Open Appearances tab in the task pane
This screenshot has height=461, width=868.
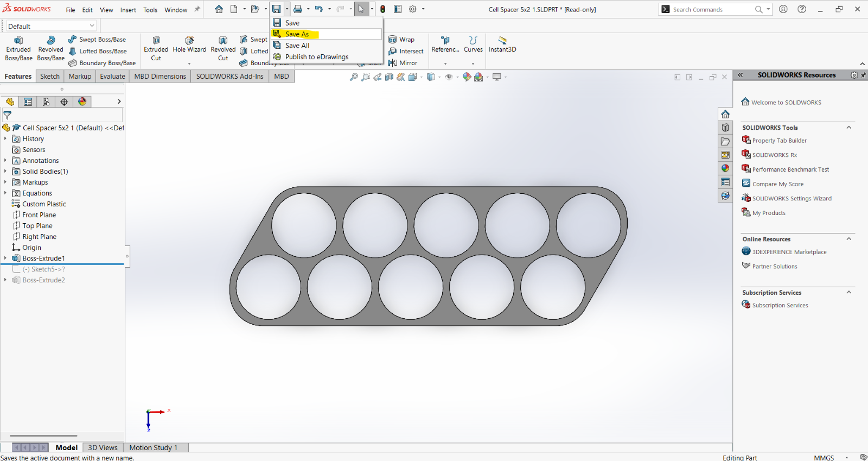click(x=725, y=168)
